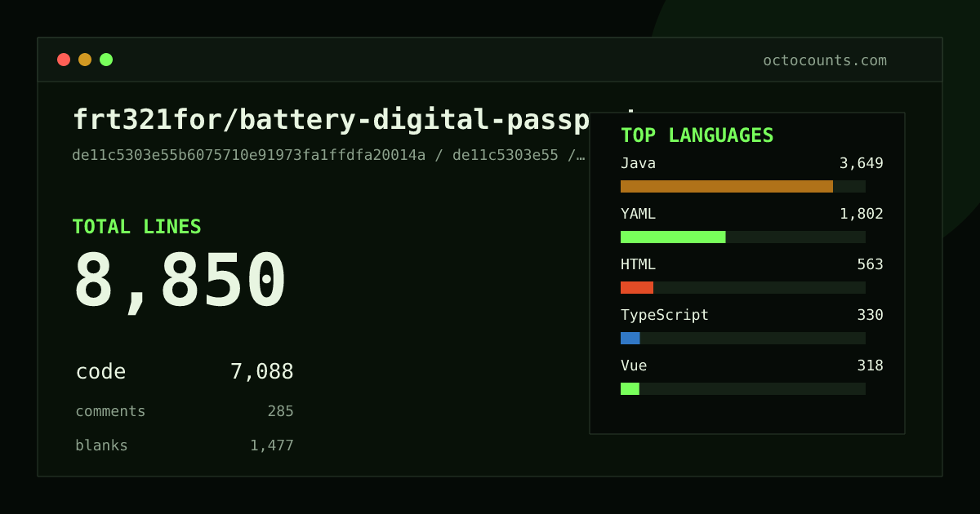Click the TypeScript line count 330
980x514 pixels.
(870, 315)
